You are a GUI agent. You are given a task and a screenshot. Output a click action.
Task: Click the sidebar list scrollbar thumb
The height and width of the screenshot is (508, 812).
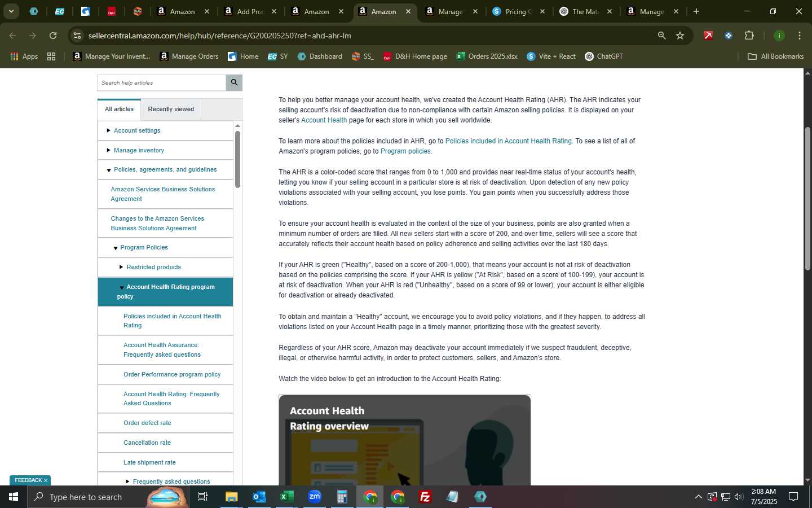coord(237,159)
